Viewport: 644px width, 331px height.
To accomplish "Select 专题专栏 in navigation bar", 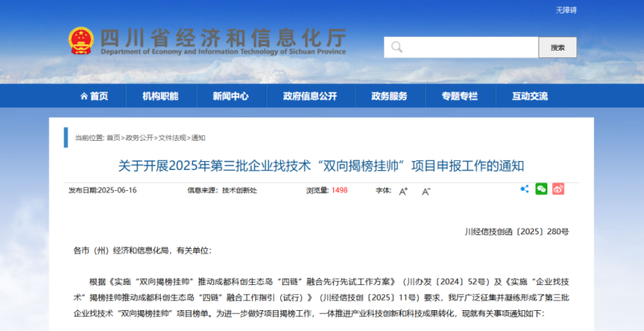I will pyautogui.click(x=459, y=96).
